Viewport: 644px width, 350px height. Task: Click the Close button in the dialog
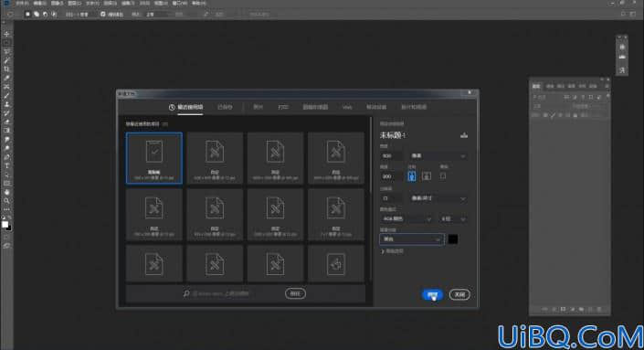[x=459, y=294]
